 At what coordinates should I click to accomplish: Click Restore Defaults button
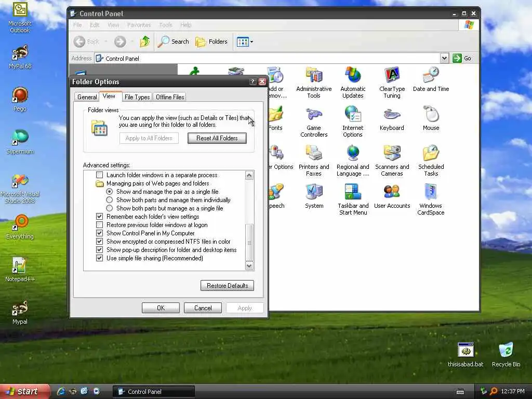pyautogui.click(x=227, y=286)
